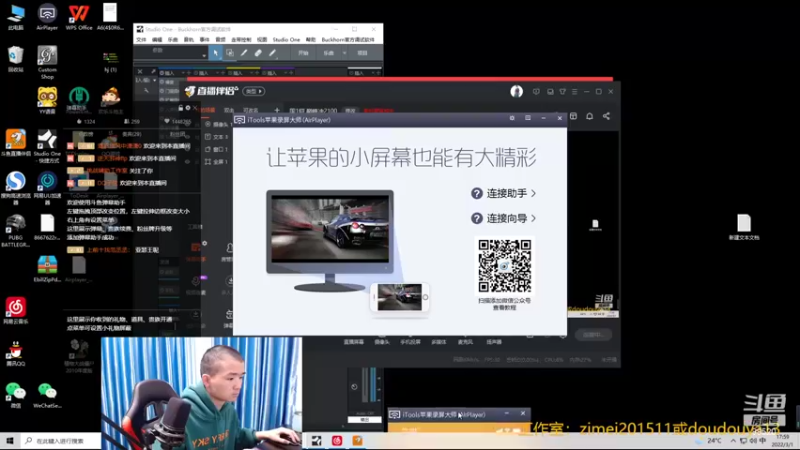Open the user avatar in 直播伴侣 title bar

click(x=516, y=91)
